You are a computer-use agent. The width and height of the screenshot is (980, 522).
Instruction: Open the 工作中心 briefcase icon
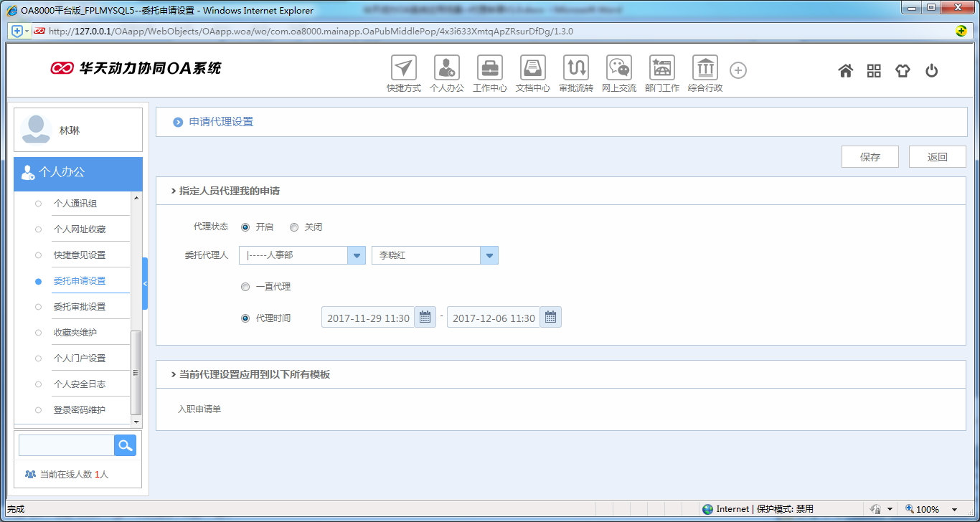click(x=490, y=68)
